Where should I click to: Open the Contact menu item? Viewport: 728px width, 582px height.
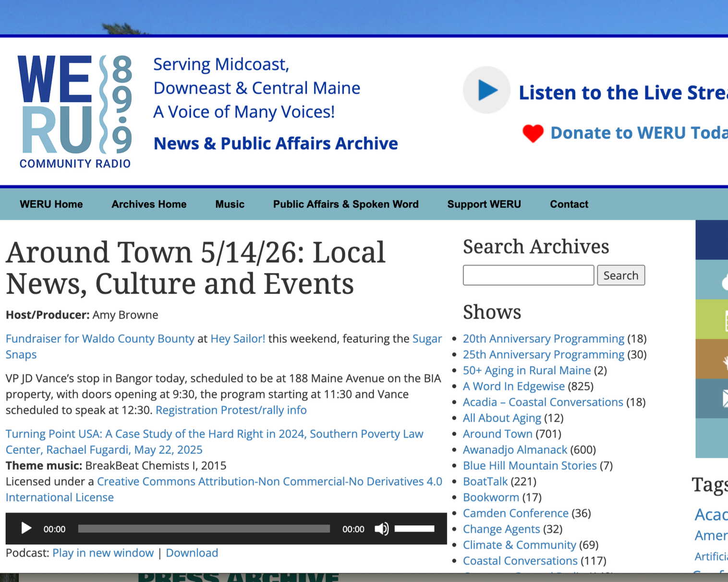pos(569,204)
